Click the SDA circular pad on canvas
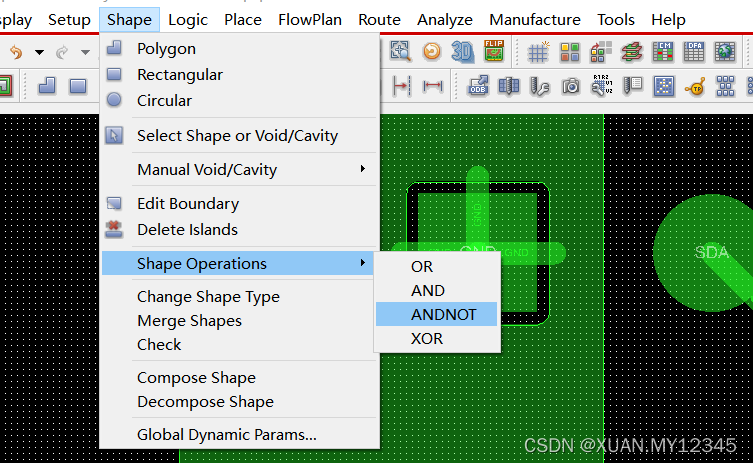 [x=711, y=252]
